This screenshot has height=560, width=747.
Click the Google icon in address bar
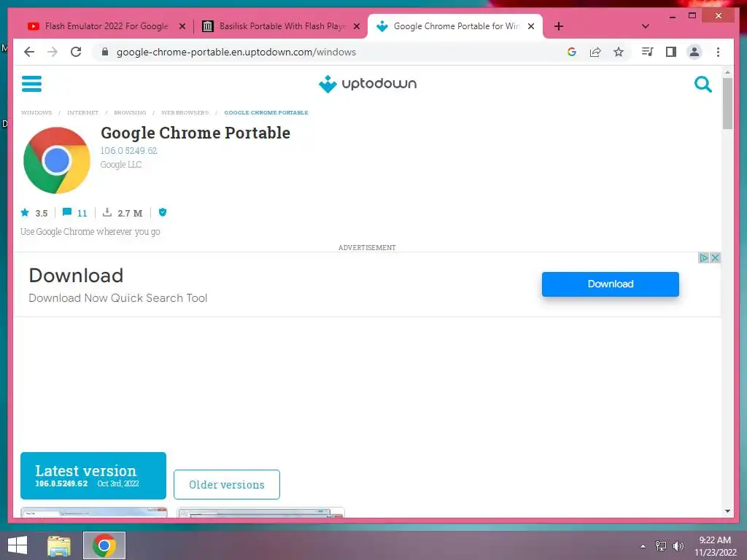point(572,52)
